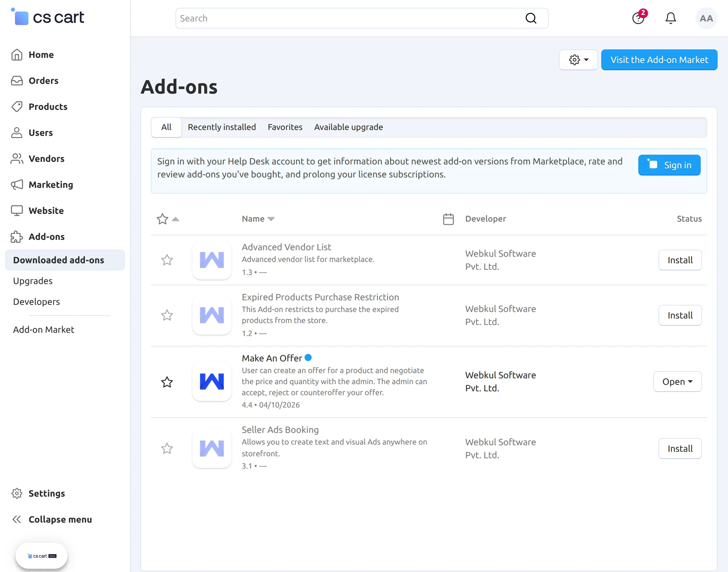Click the cs cart Demo floating badge
This screenshot has width=728, height=572.
click(42, 556)
